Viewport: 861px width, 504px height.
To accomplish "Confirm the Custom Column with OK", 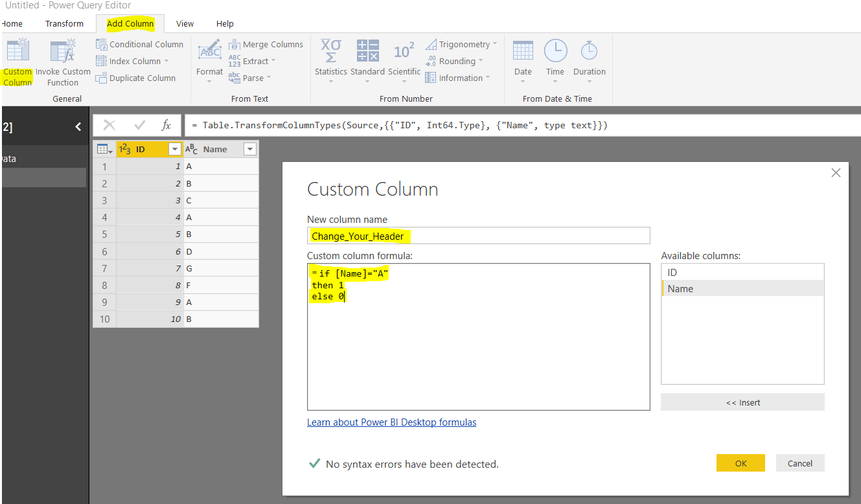I will coord(740,463).
